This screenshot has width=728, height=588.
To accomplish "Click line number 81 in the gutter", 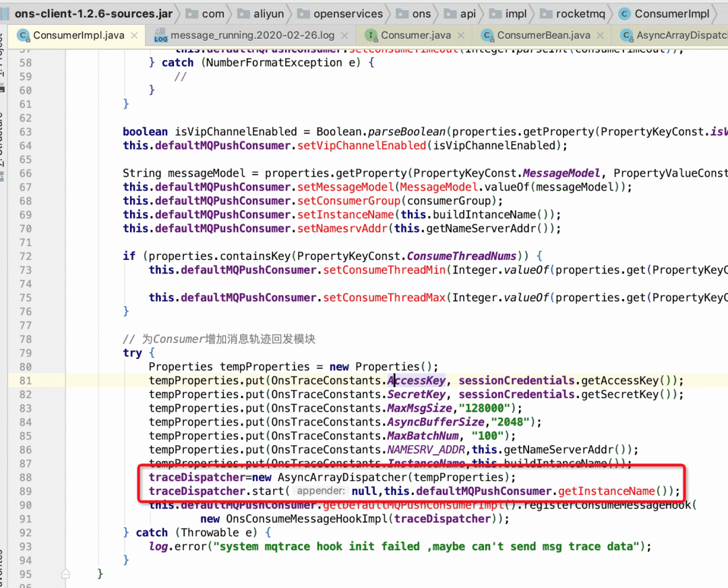I will [x=26, y=381].
